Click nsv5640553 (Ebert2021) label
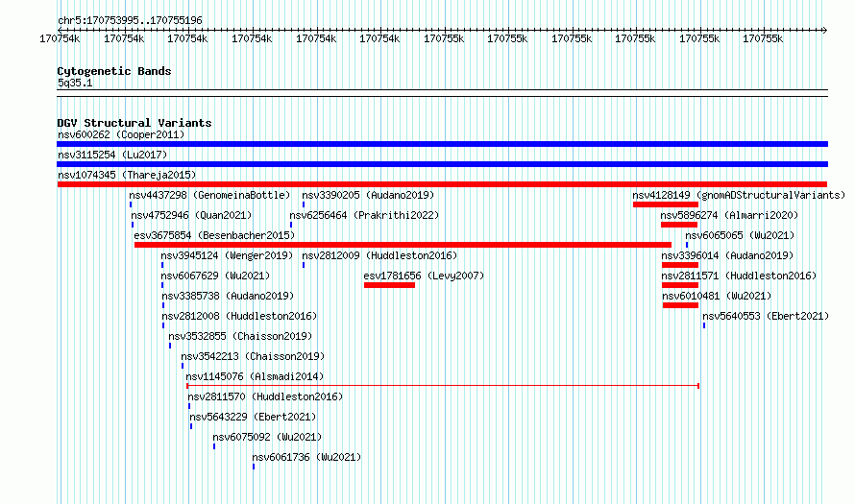This screenshot has height=504, width=855. pyautogui.click(x=766, y=316)
